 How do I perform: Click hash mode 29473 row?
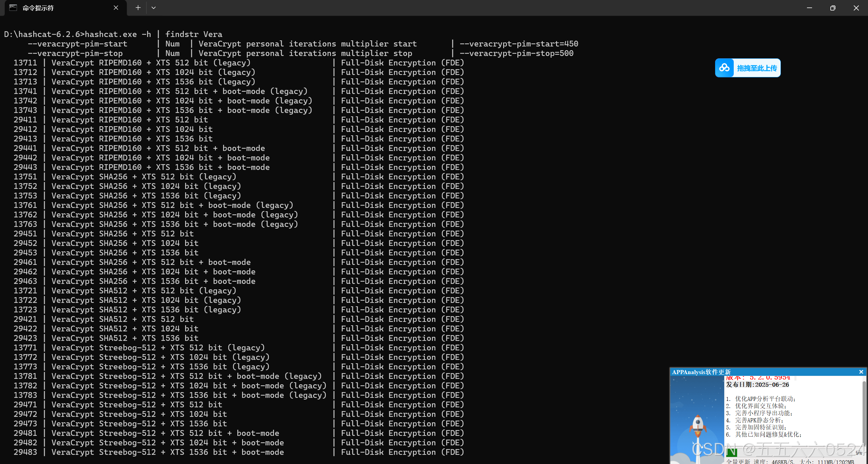[x=239, y=424]
